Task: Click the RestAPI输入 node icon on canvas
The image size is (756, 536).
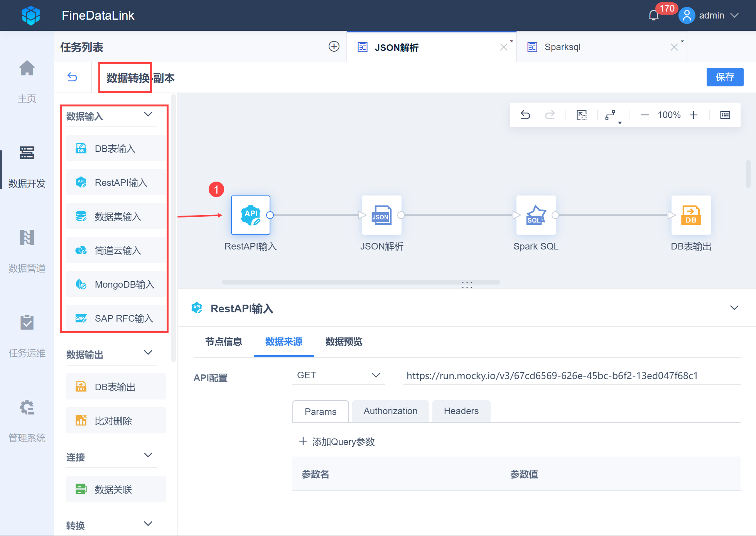Action: pos(251,215)
